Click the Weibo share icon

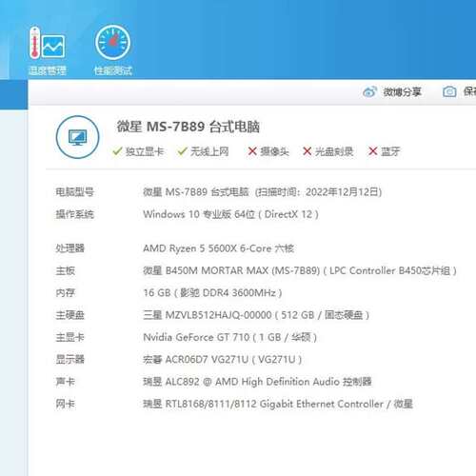point(369,92)
